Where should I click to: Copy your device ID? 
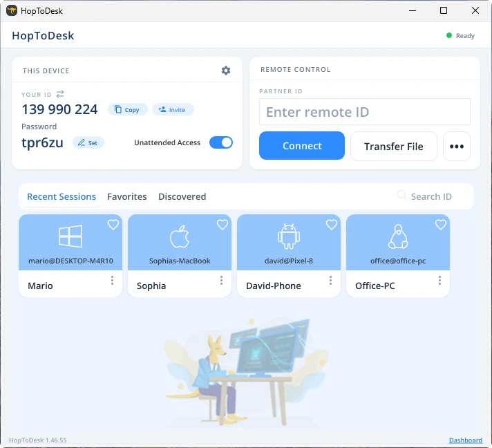click(x=127, y=109)
